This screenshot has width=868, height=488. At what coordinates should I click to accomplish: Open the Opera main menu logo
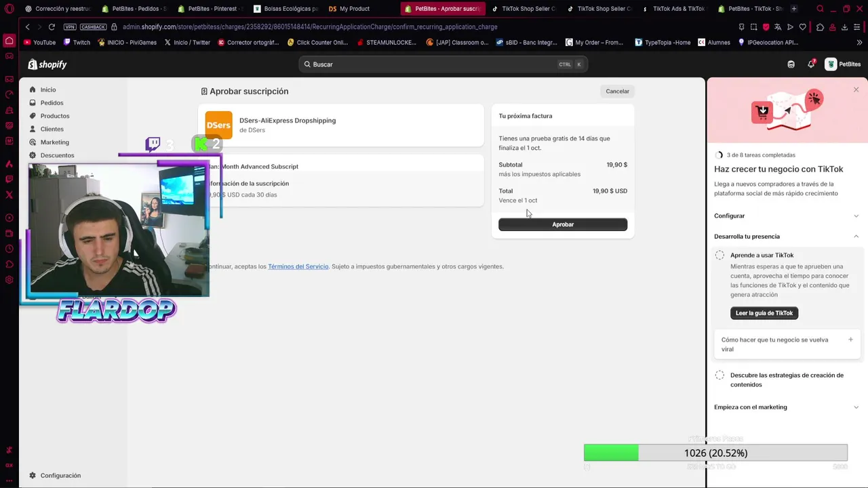pos(9,9)
